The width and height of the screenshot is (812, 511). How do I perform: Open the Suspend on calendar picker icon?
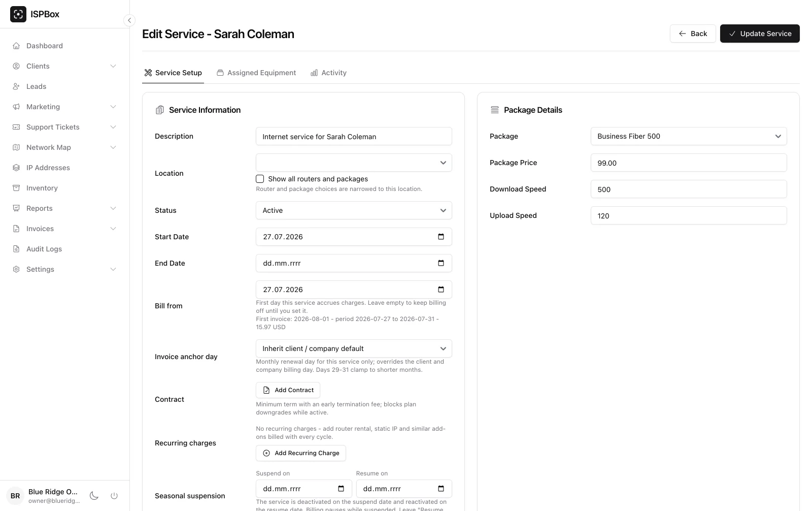[341, 489]
